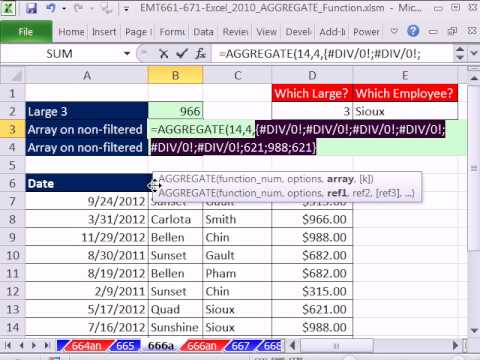Expand the Name Box dropdown arrow
Viewport: 480px width, 360px height.
[x=127, y=53]
